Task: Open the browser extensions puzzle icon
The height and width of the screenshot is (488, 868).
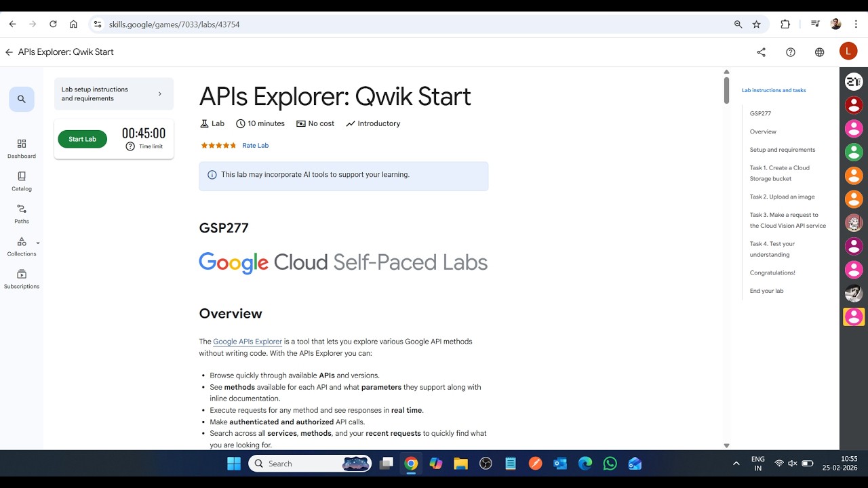Action: point(785,24)
